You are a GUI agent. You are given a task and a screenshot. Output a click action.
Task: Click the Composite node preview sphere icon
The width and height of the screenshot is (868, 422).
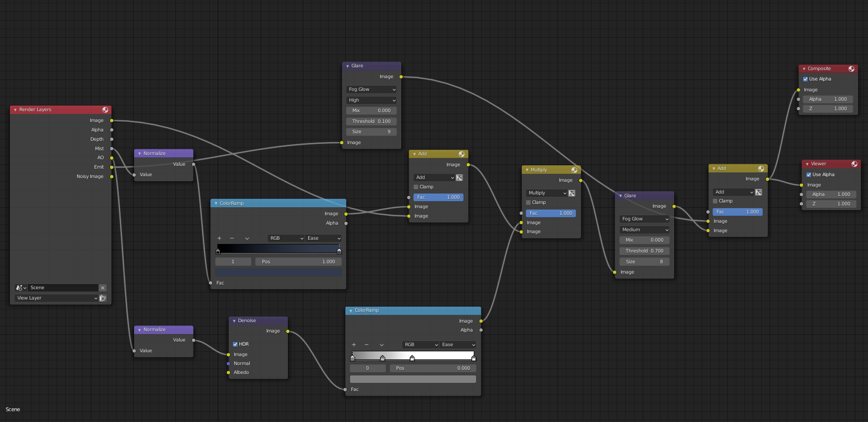[x=851, y=69]
